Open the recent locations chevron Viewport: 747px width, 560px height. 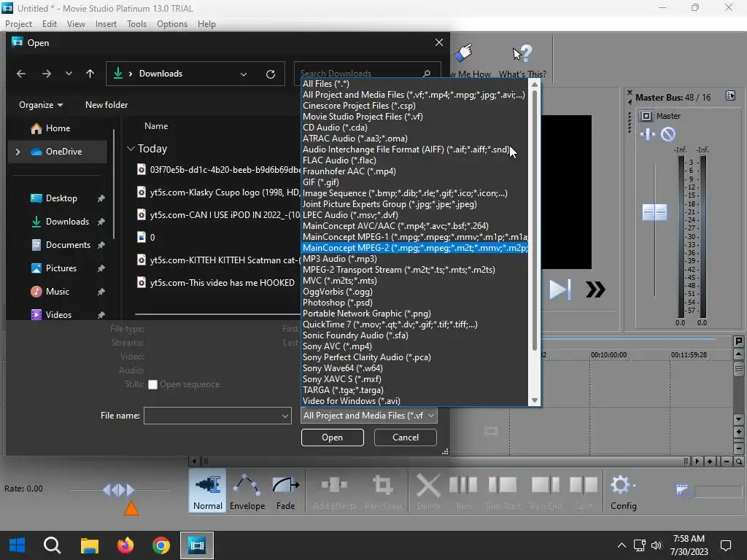[69, 74]
